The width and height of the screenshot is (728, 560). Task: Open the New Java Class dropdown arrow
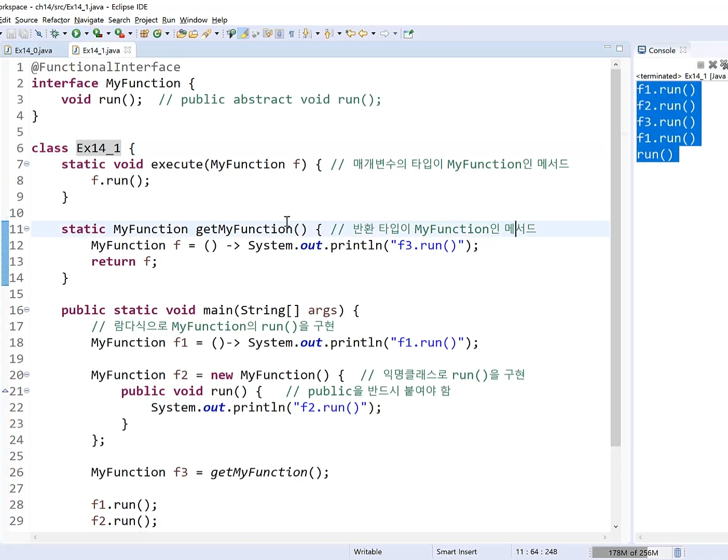(x=167, y=34)
